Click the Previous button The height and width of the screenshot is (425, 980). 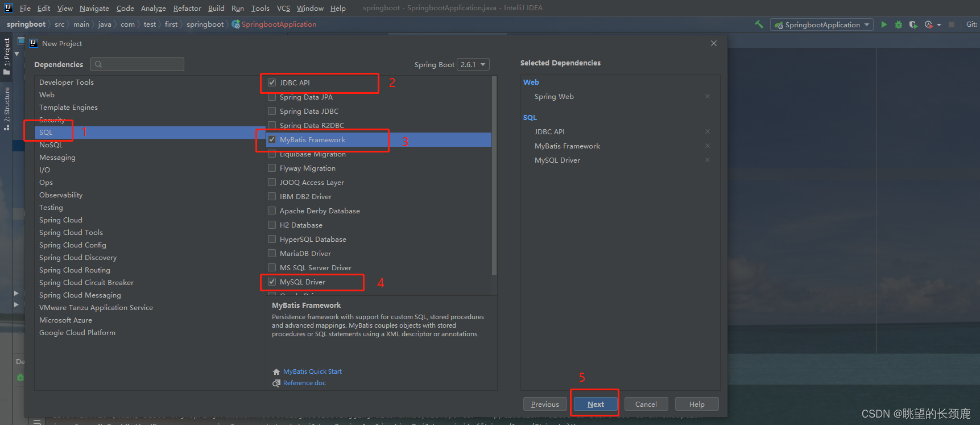point(545,404)
